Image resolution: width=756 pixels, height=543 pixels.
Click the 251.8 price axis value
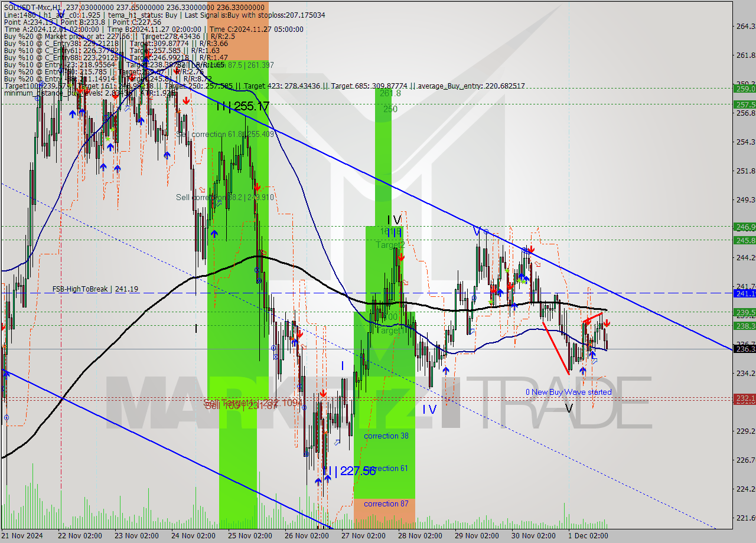click(745, 171)
